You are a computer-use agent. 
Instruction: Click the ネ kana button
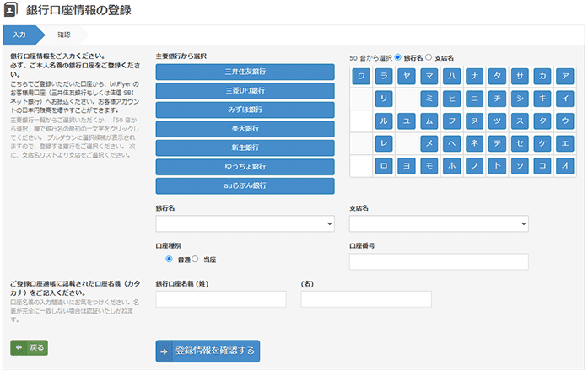tap(475, 143)
